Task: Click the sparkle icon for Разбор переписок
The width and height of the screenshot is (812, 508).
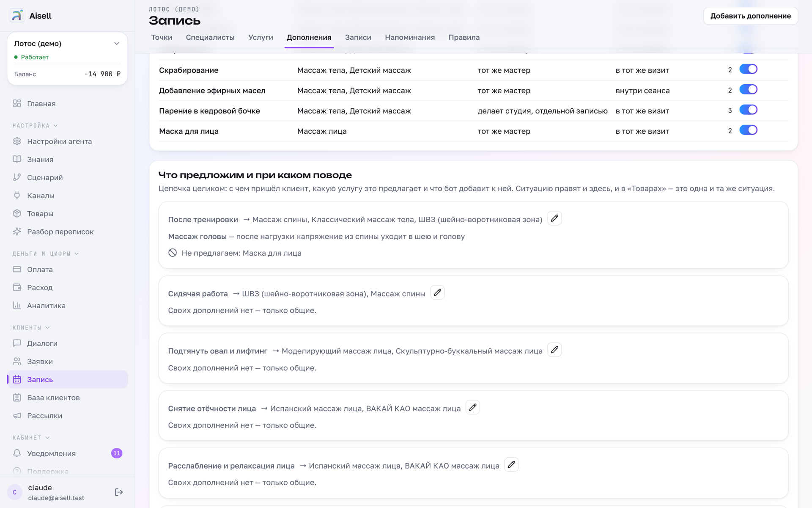Action: pos(17,232)
